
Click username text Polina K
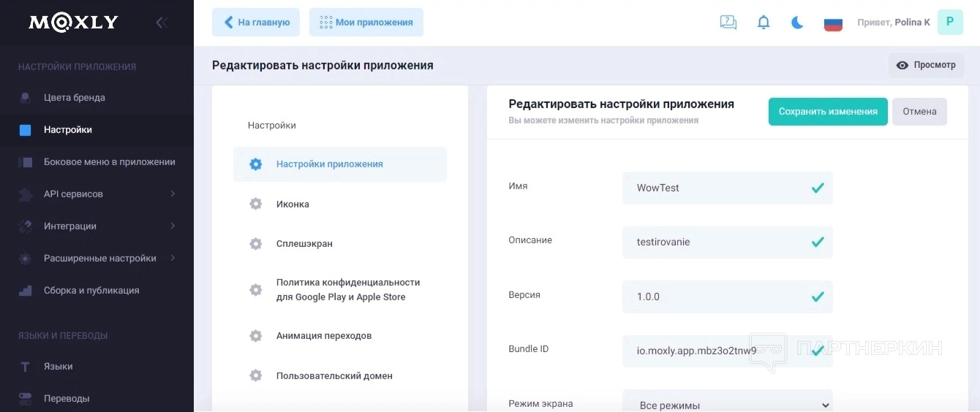[x=912, y=23]
